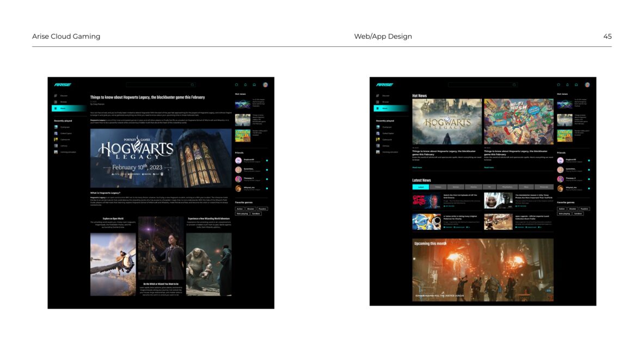Click the headset icon in right mockup header
The height and width of the screenshot is (362, 644).
click(576, 84)
